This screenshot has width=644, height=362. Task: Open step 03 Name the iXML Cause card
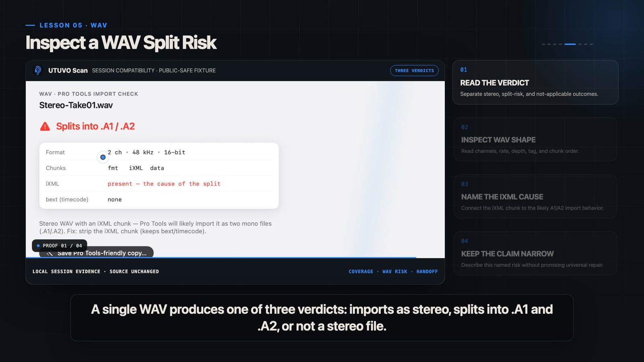point(535,197)
